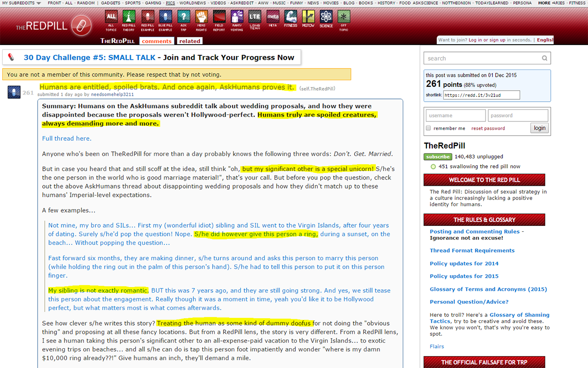Select the Men's Rights fist icon
The image size is (588, 368).
(x=201, y=17)
